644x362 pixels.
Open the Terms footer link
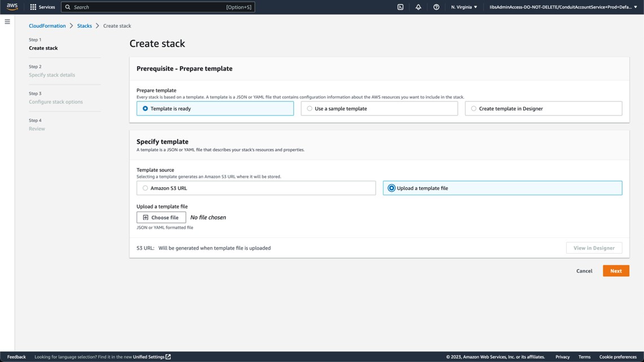(584, 357)
